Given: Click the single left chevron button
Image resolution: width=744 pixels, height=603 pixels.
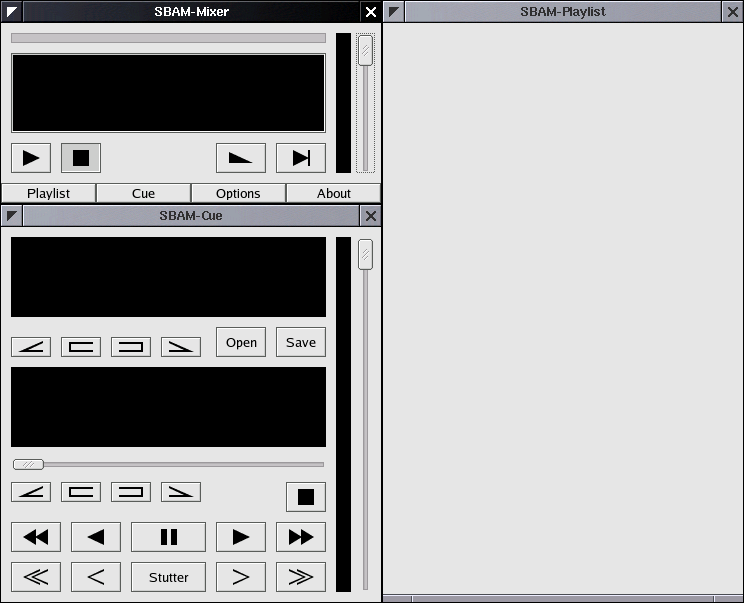Looking at the screenshot, I should point(96,577).
